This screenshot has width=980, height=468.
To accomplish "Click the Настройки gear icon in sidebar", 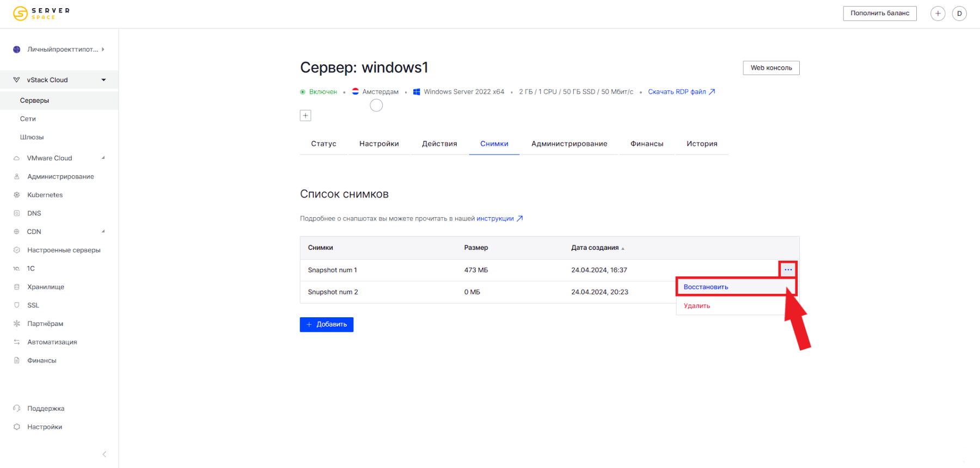I will pyautogui.click(x=16, y=427).
